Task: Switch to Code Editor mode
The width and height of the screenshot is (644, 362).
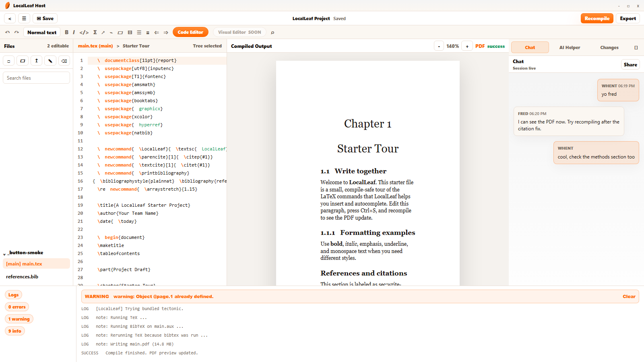Action: tap(190, 32)
